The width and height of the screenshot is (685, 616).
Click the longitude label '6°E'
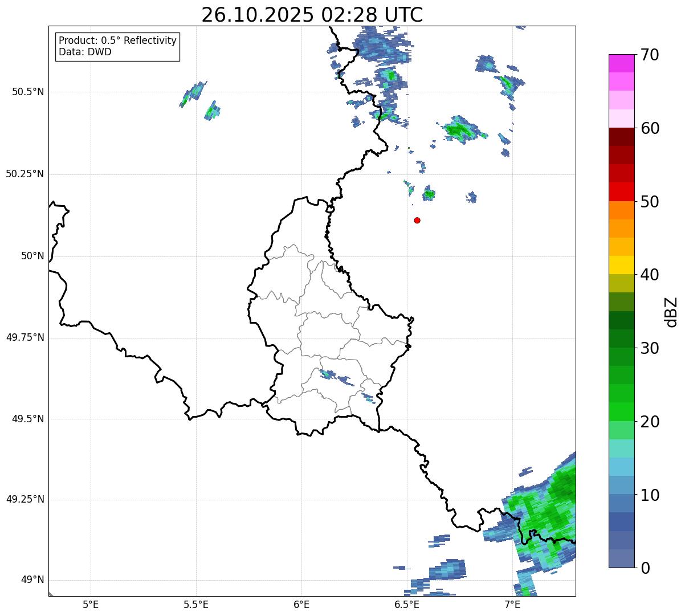click(x=301, y=604)
